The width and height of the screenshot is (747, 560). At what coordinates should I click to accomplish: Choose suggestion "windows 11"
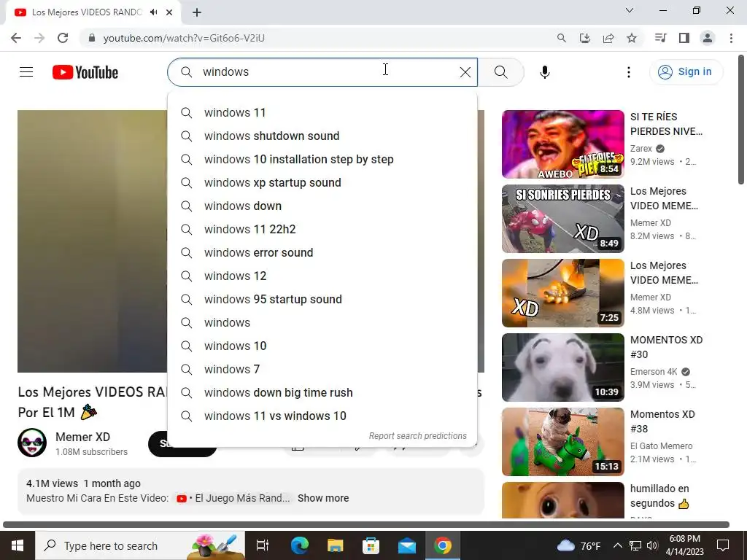(322, 113)
